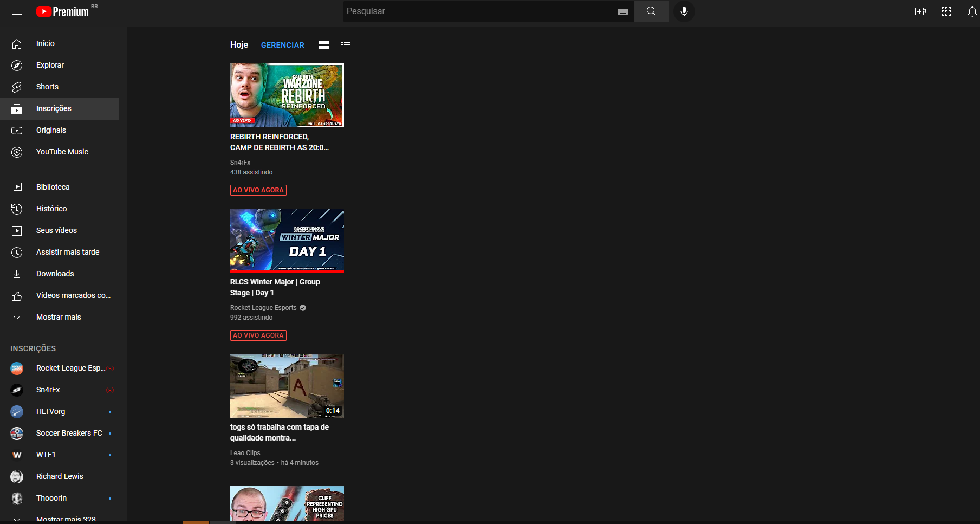Open the Cliff GPU prices thumbnail
Viewport: 980px width, 524px height.
[287, 504]
